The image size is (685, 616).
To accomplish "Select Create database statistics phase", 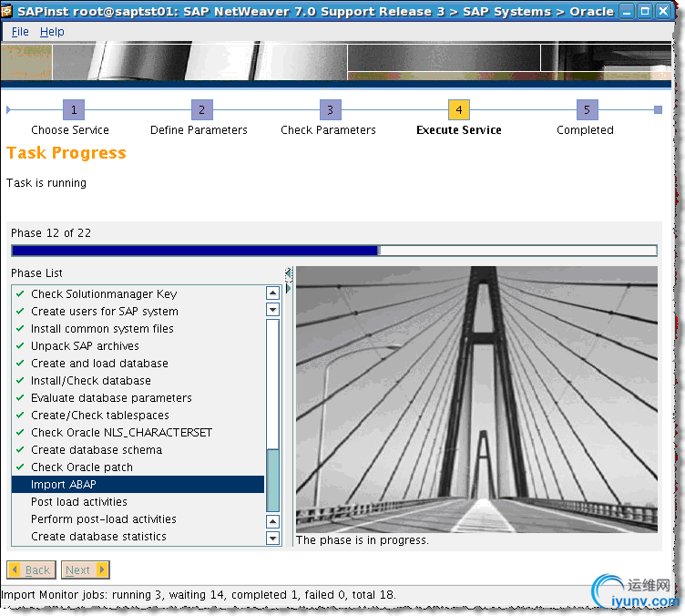I will coord(138,536).
